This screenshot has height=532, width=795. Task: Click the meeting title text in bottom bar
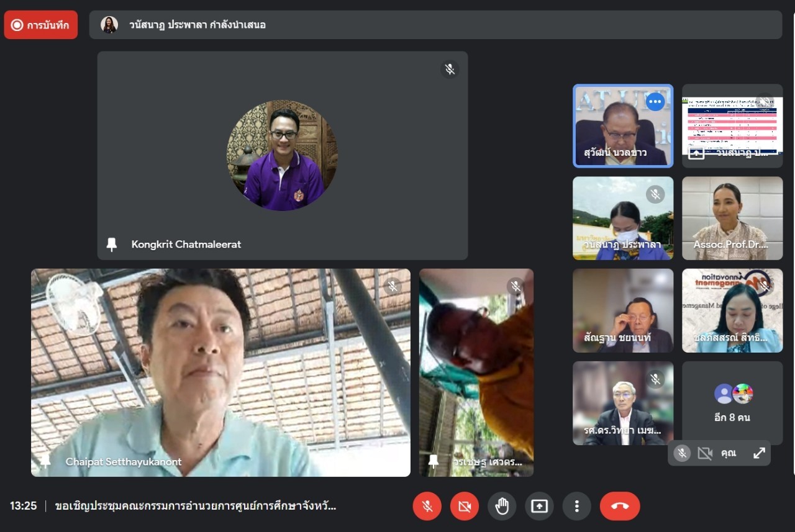click(x=196, y=506)
